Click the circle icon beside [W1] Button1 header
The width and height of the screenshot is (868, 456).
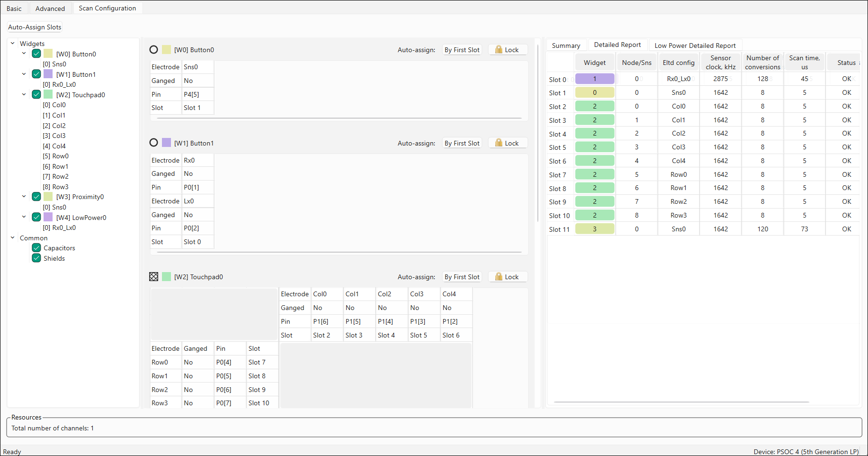pos(153,143)
